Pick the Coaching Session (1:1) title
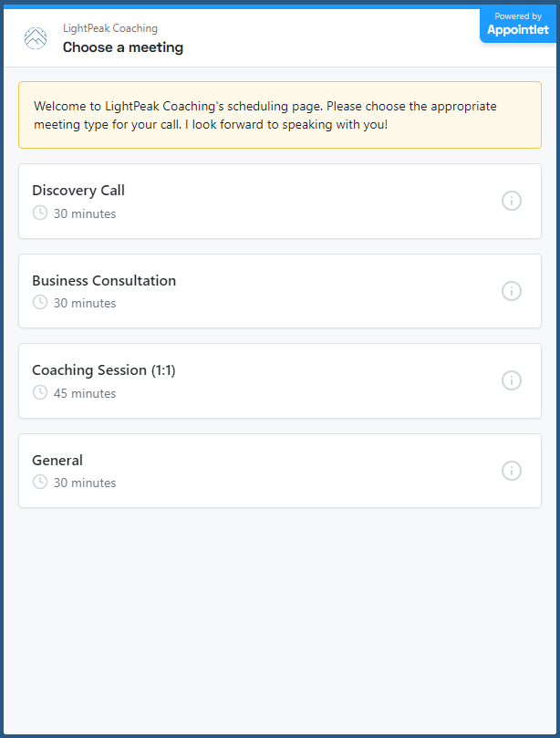This screenshot has width=560, height=738. click(104, 370)
